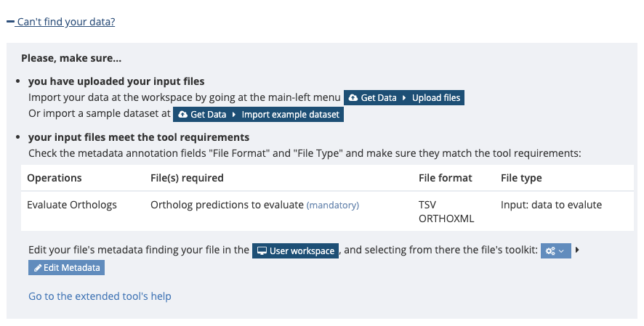644x326 pixels.
Task: Click pencil icon on Edit Metadata
Action: click(38, 268)
